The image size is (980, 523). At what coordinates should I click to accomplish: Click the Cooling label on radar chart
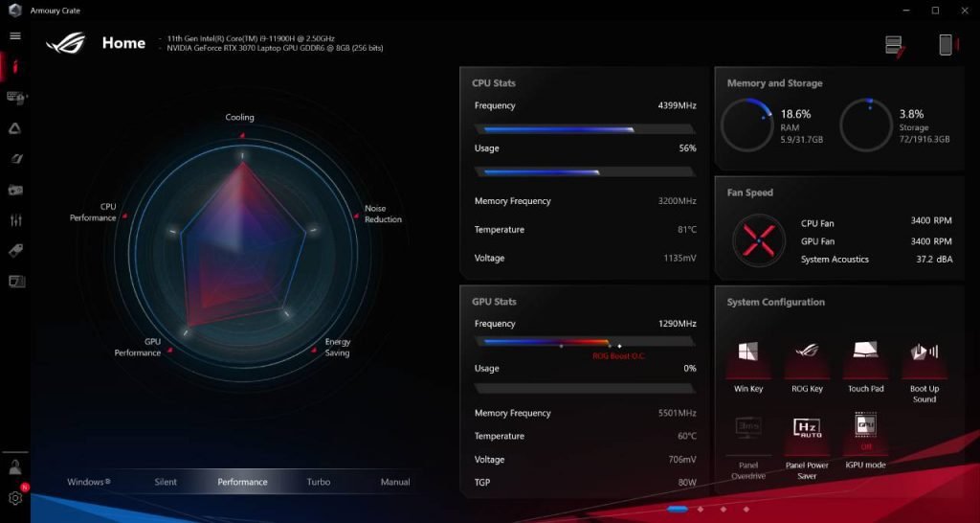tap(240, 117)
